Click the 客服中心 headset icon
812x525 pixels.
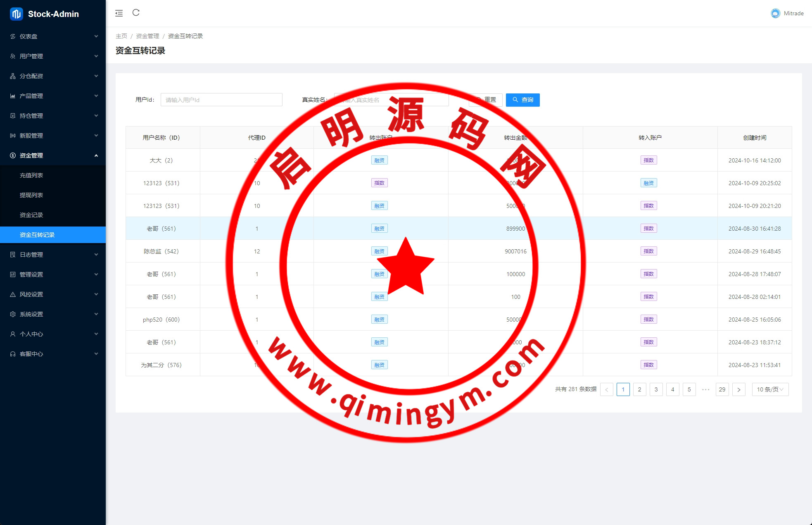click(x=13, y=354)
